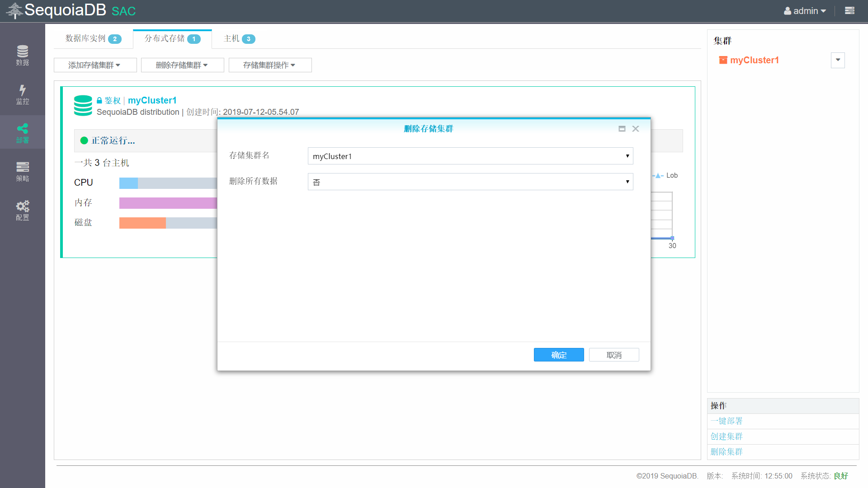Maximize the 删除存储集群 dialog window

(622, 129)
